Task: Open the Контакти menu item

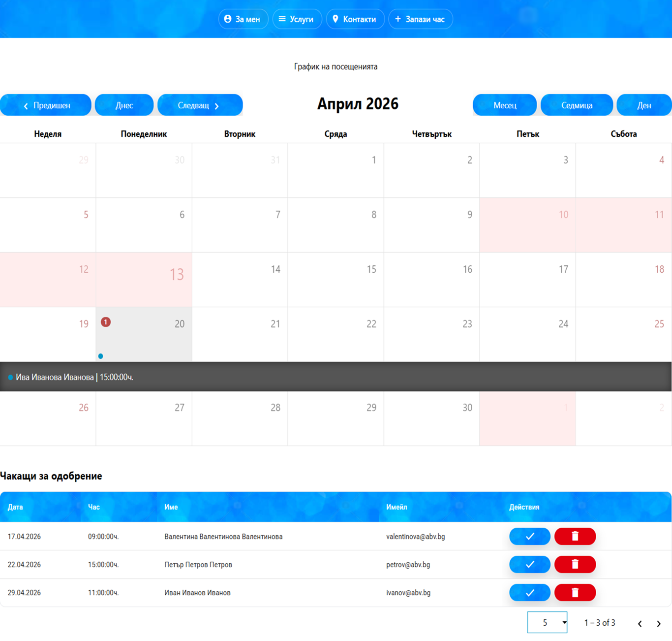Action: [355, 19]
